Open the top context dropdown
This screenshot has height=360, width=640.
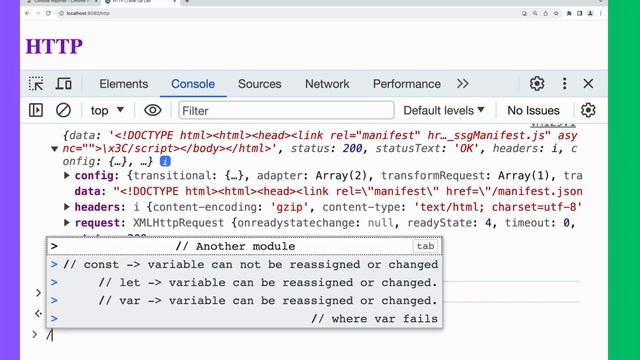(x=107, y=110)
